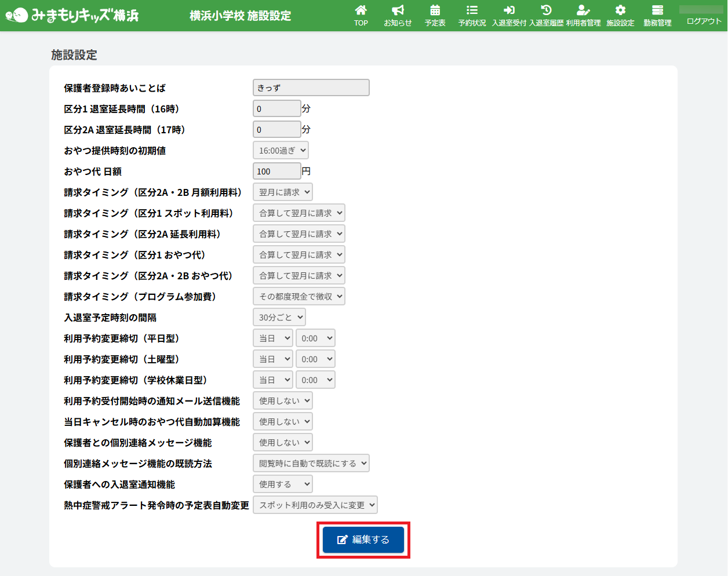
Task: Click the 施設設定 gear icon
Action: [620, 10]
